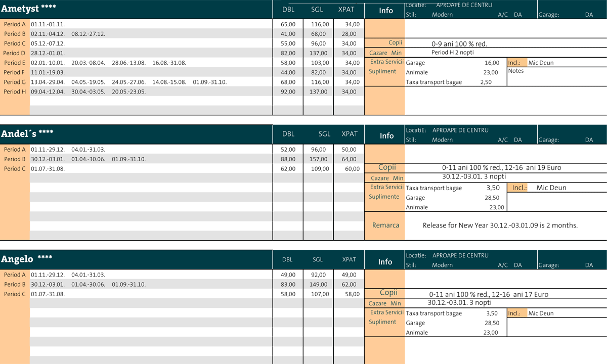Click the Notes cell in Ametyst section

pyautogui.click(x=516, y=71)
